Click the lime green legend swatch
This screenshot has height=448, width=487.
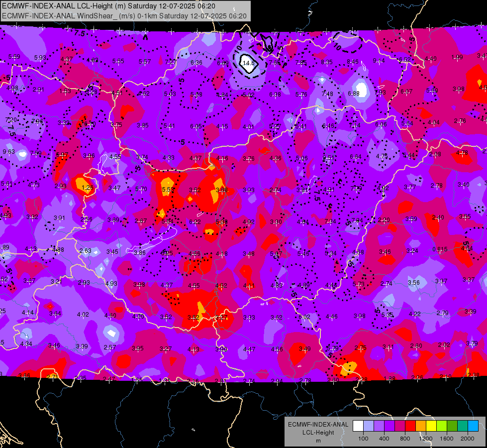442,426
